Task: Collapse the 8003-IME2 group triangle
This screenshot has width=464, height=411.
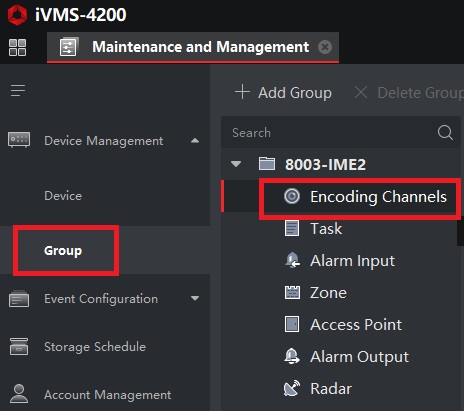Action: [236, 164]
